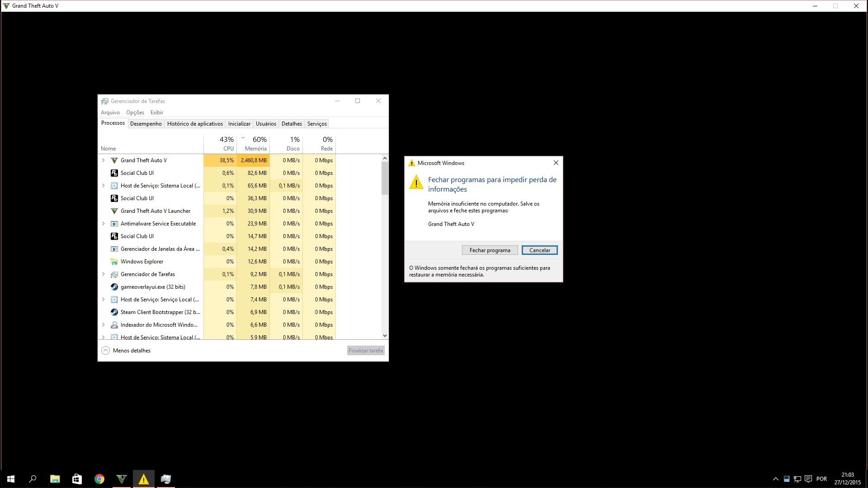
Task: Select the 38,5% CPU cell
Action: 220,160
